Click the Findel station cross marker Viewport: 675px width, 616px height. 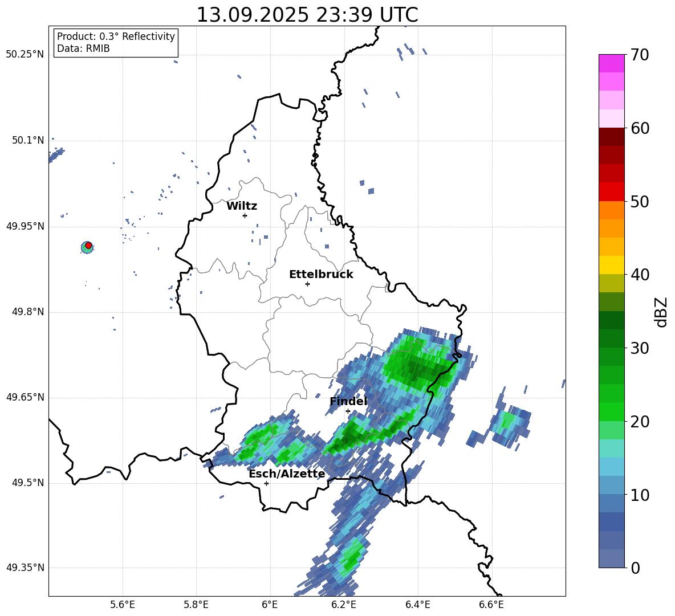pos(348,411)
